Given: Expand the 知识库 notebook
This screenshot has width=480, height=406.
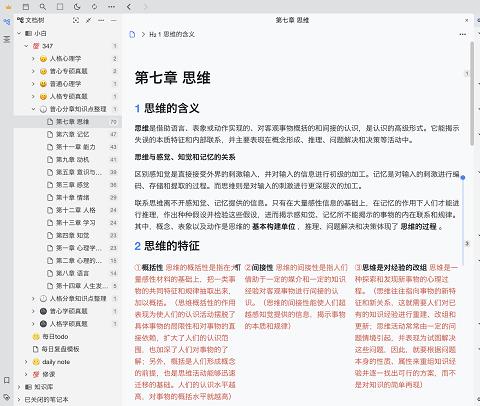Looking at the screenshot, I should point(19,387).
